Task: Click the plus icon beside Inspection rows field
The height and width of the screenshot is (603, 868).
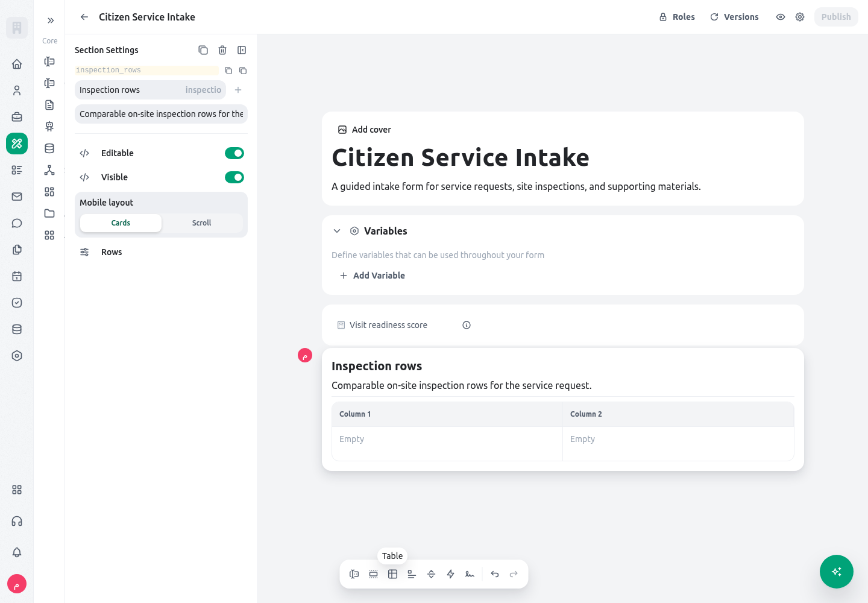Action: pos(238,90)
